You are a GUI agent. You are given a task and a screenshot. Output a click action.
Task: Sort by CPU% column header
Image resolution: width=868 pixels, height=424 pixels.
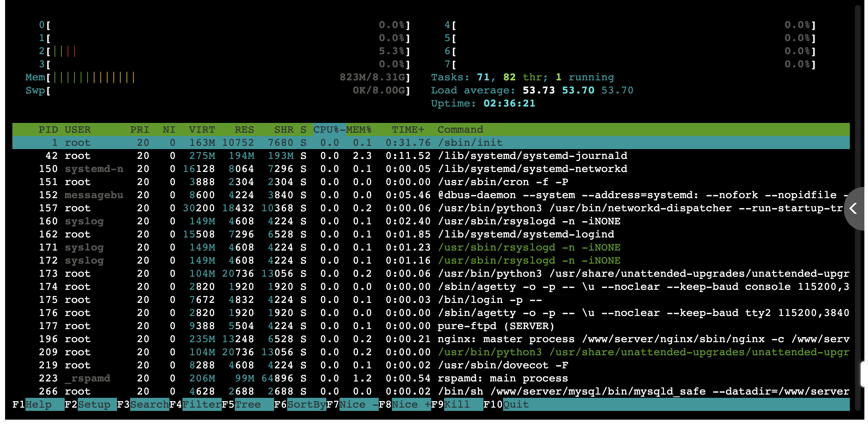point(326,129)
